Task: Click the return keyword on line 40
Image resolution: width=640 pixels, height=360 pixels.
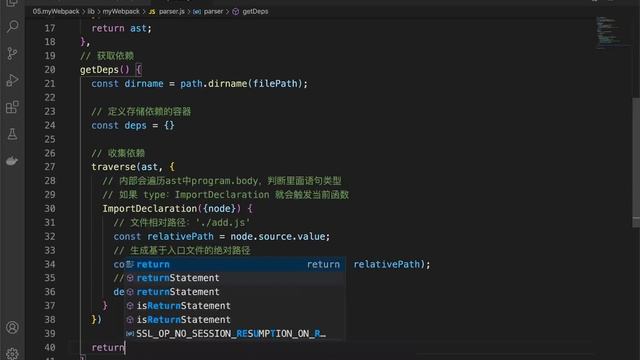Action: 108,347
